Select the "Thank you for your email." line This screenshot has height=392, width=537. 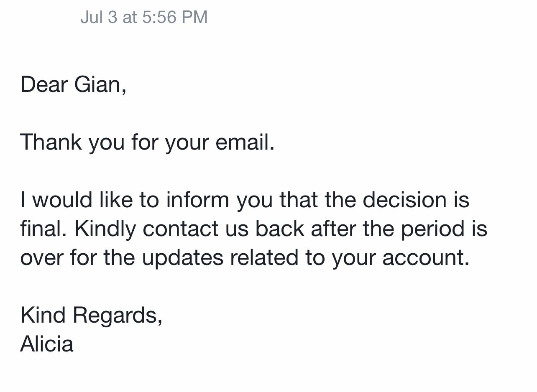(x=147, y=142)
